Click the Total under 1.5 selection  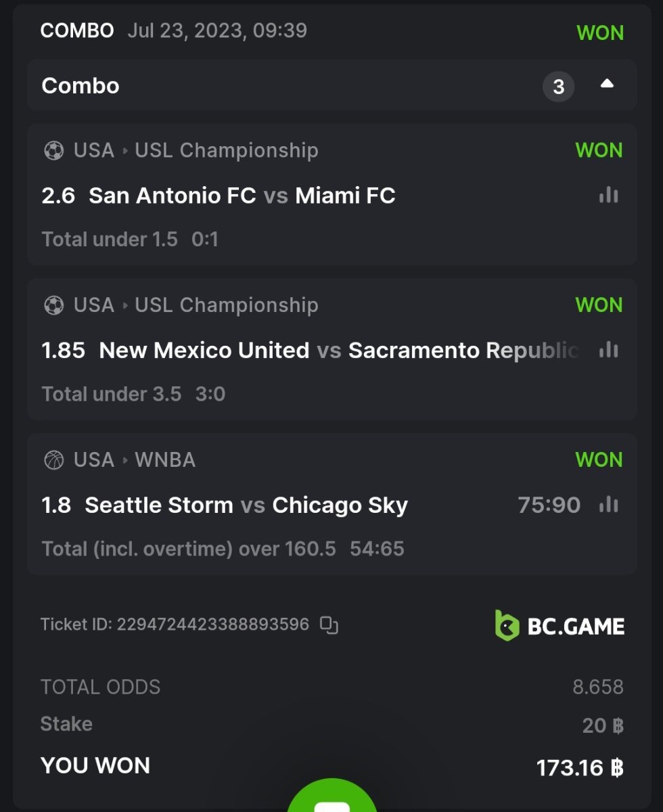(x=110, y=240)
